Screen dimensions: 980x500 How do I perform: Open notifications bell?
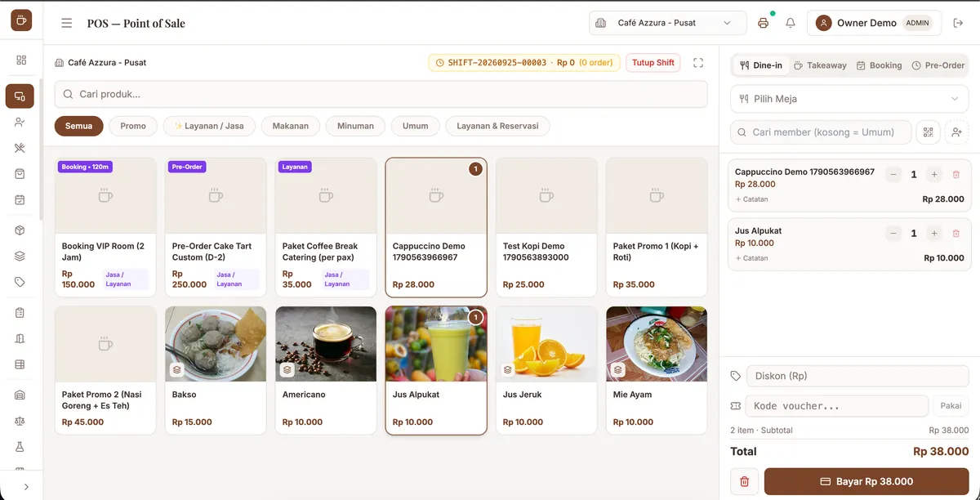[x=791, y=23]
